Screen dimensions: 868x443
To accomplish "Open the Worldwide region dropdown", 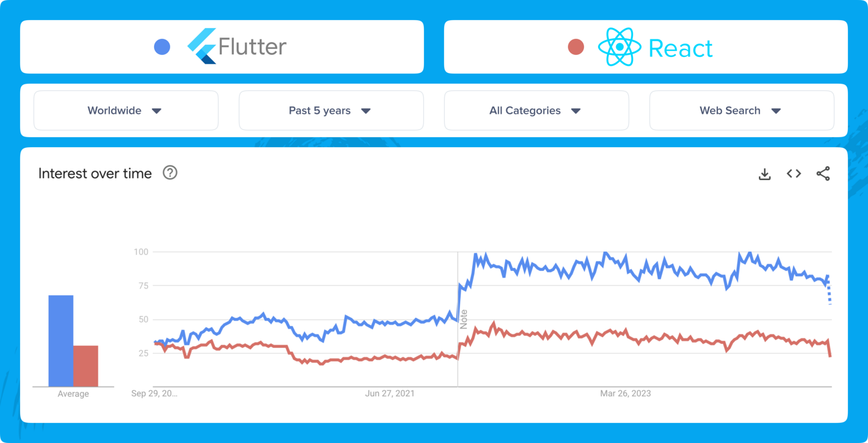I will 126,110.
